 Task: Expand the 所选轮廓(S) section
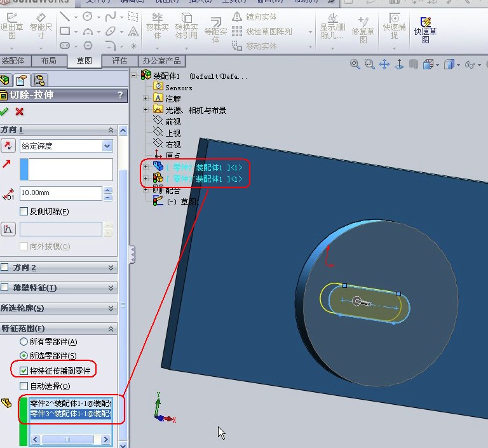111,308
